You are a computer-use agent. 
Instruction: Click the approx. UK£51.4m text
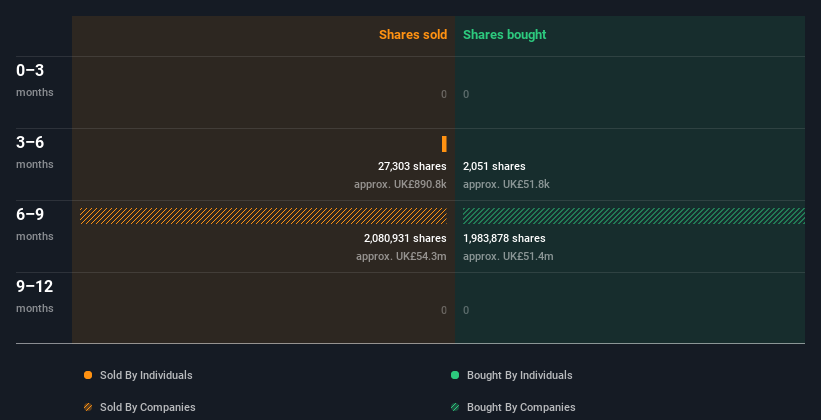tap(508, 257)
